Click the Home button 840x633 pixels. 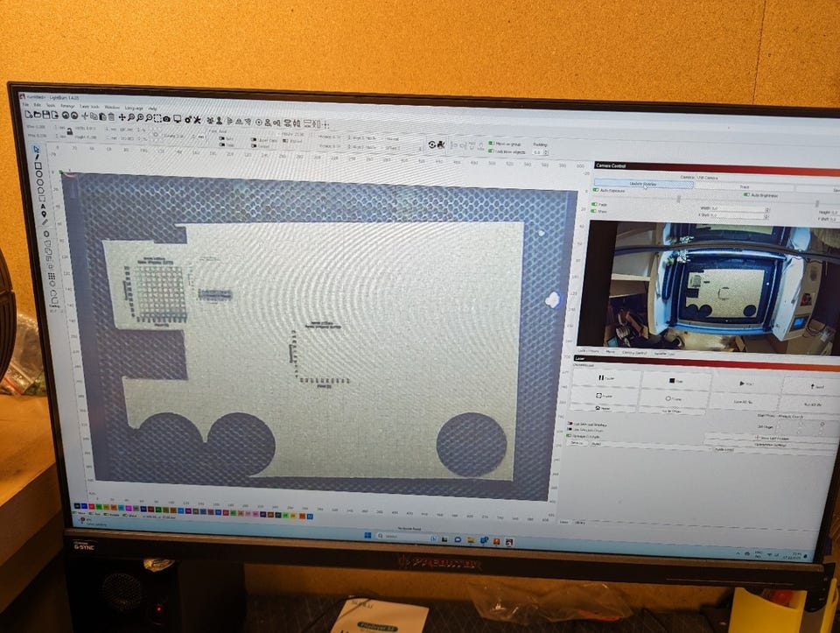(x=604, y=408)
